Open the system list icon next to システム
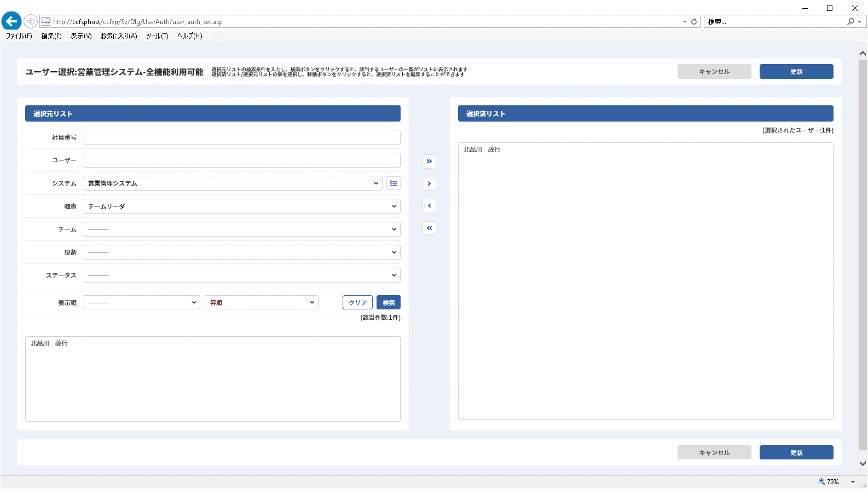The width and height of the screenshot is (868, 489). coord(394,183)
